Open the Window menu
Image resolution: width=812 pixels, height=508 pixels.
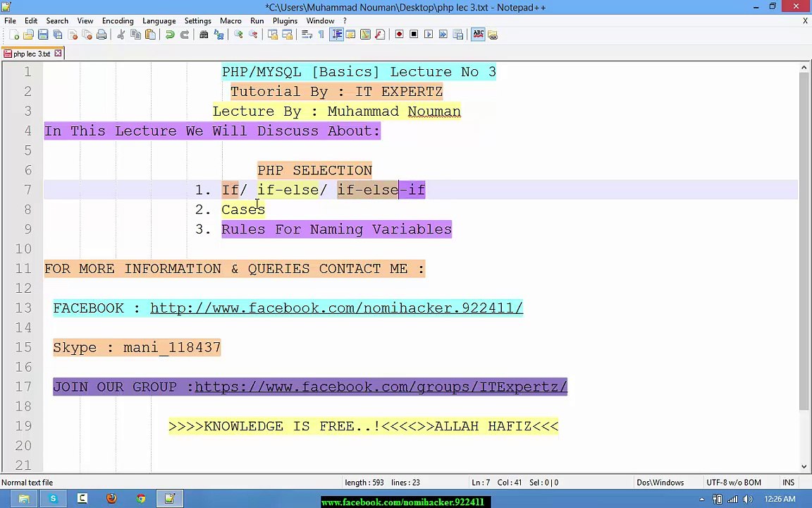[x=320, y=20]
